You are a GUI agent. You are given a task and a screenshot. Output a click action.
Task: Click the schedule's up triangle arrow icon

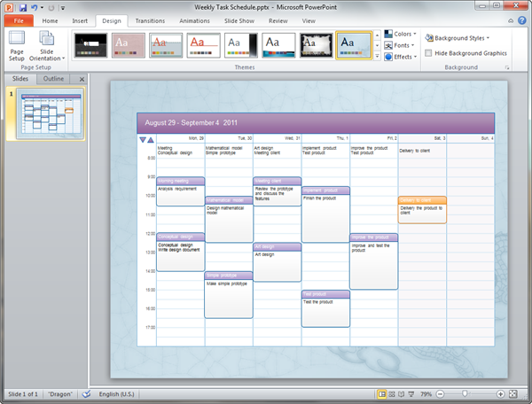point(151,140)
